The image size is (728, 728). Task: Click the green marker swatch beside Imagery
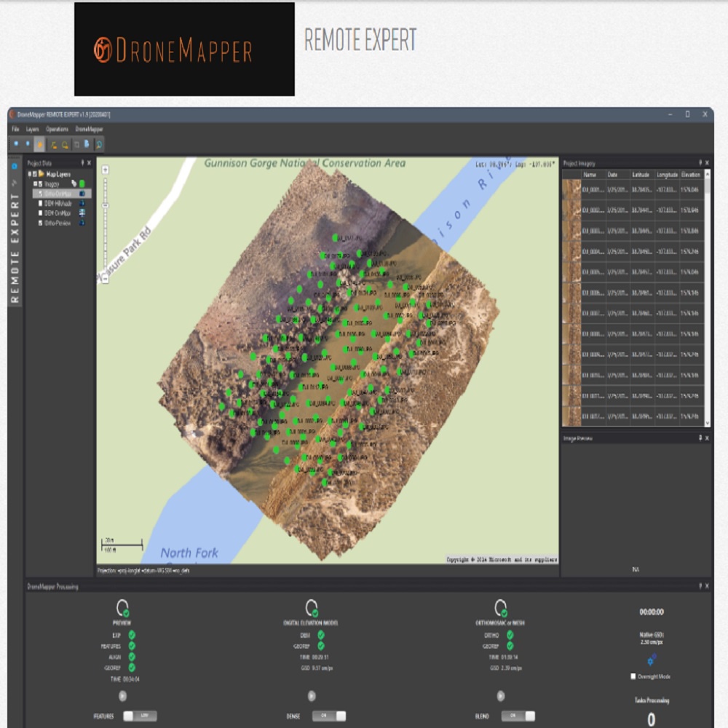pyautogui.click(x=82, y=184)
